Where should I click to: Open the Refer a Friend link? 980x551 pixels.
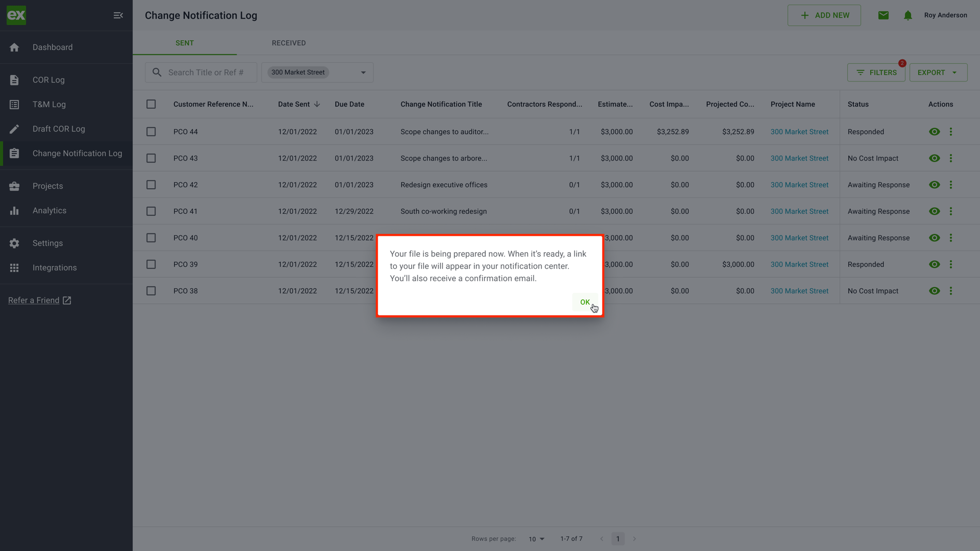coord(33,300)
